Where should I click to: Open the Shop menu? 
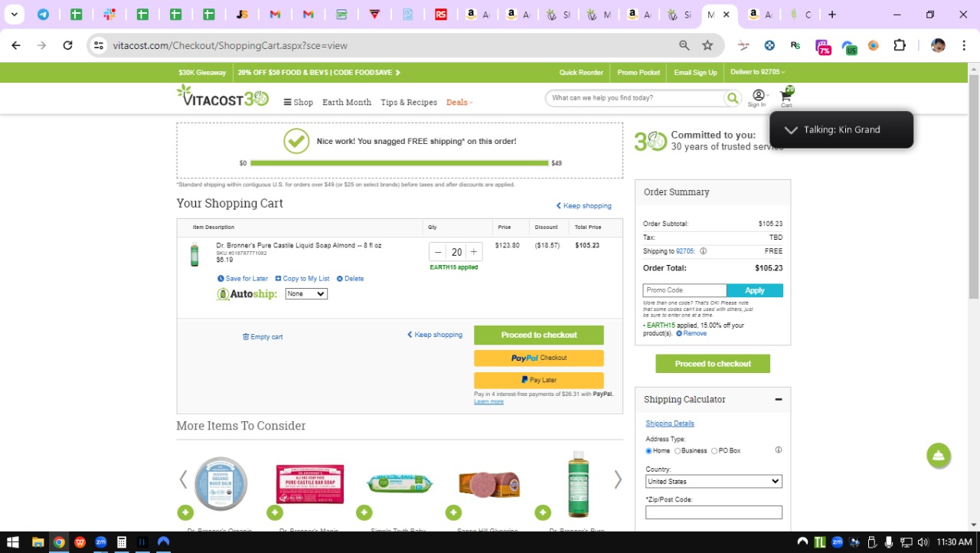[x=299, y=102]
